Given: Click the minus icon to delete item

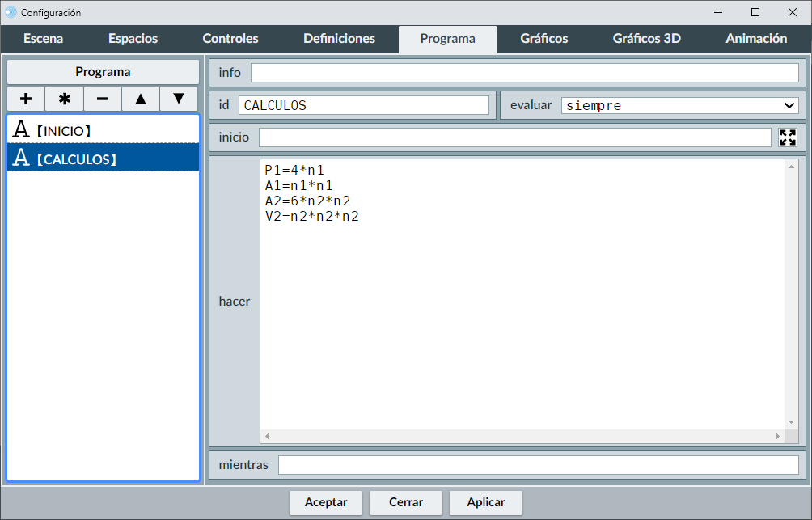Looking at the screenshot, I should pyautogui.click(x=103, y=99).
